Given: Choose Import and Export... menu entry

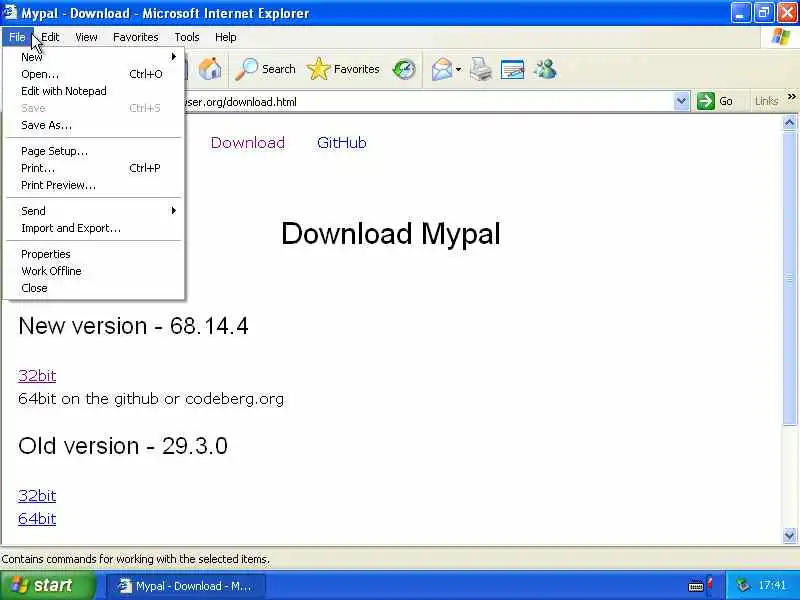Looking at the screenshot, I should (93, 228).
